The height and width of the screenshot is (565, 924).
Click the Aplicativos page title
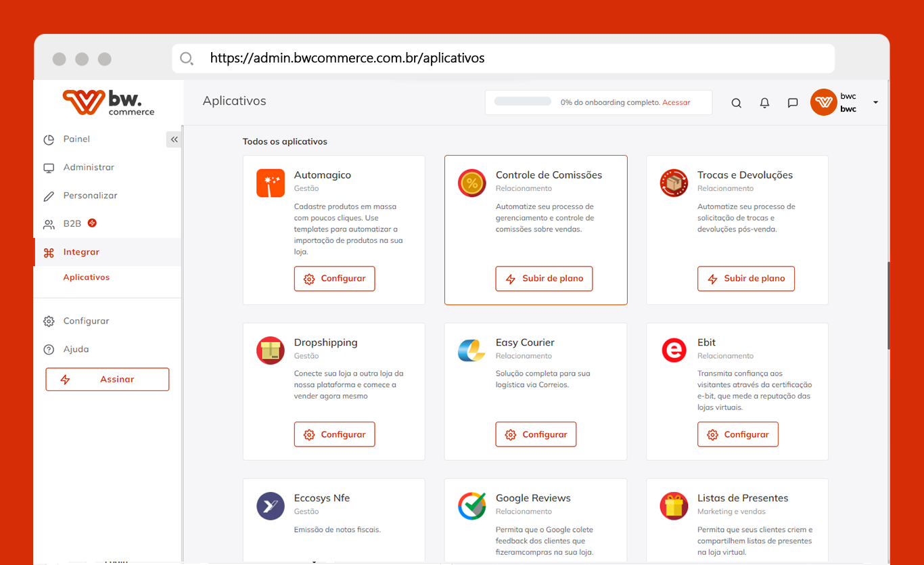(x=234, y=101)
